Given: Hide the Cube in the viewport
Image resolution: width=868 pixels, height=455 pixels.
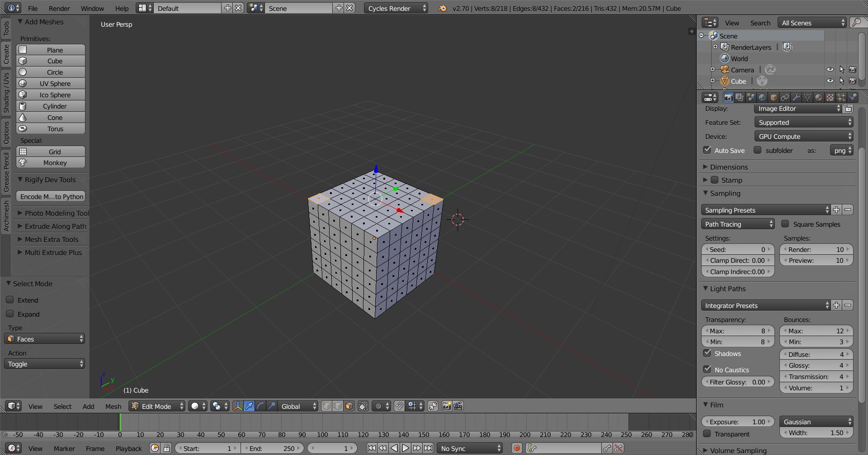Looking at the screenshot, I should pos(830,81).
